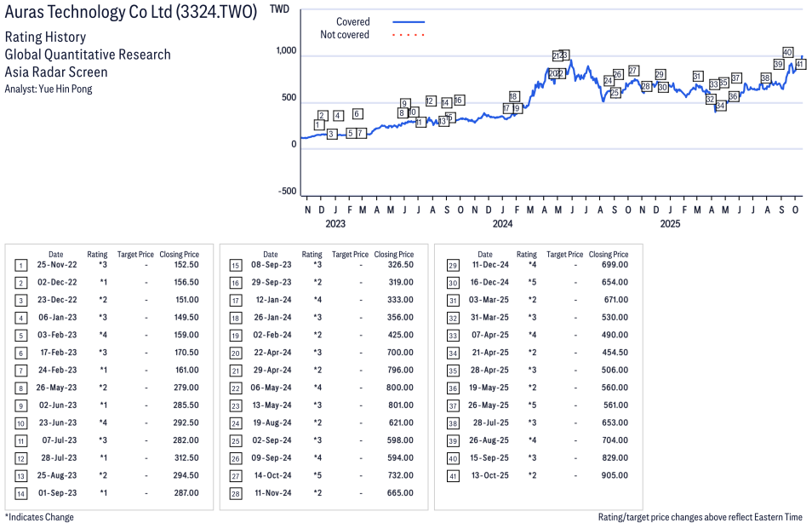Image resolution: width=812 pixels, height=523 pixels.
Task: Select chart marker 12 on the graph
Action: point(431,101)
